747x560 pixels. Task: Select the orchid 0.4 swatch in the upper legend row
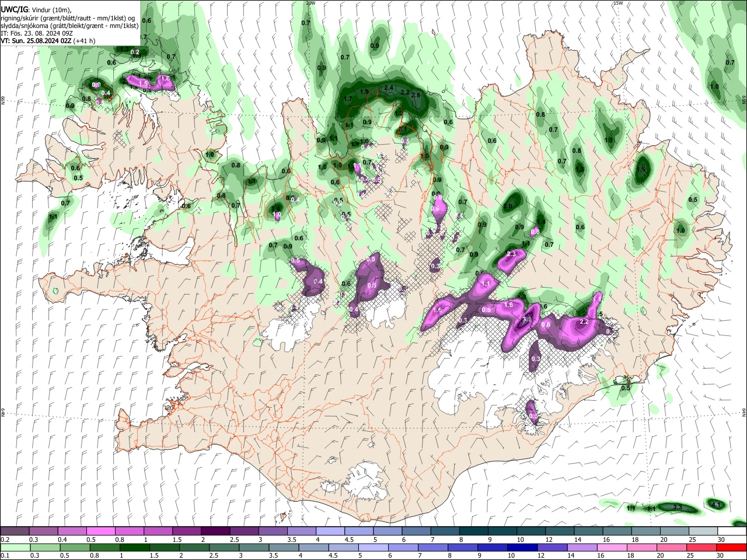coord(72,531)
